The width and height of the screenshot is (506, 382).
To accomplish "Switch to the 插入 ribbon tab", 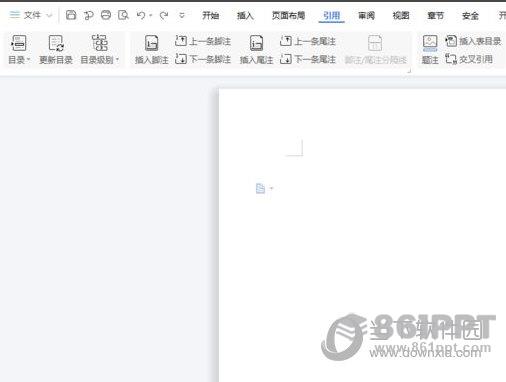I will 245,15.
